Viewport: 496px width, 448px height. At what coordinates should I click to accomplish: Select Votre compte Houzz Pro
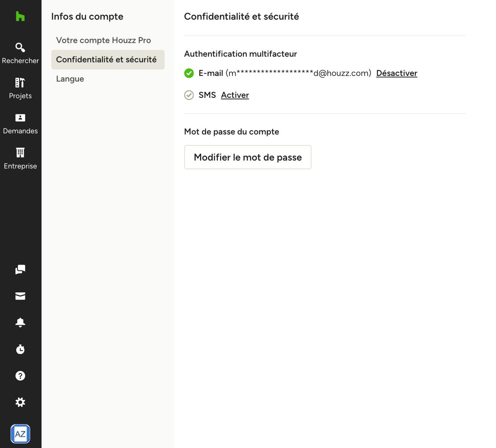point(103,40)
